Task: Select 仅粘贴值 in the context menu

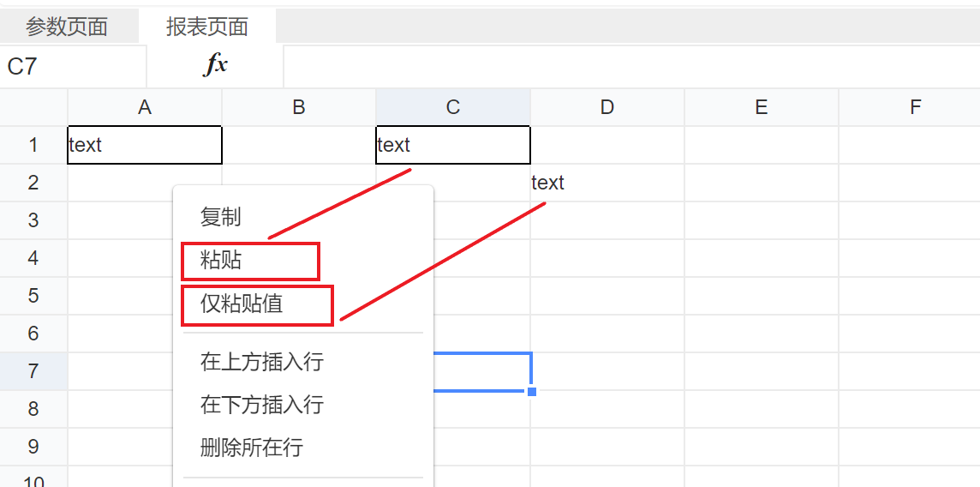Action: (x=242, y=304)
